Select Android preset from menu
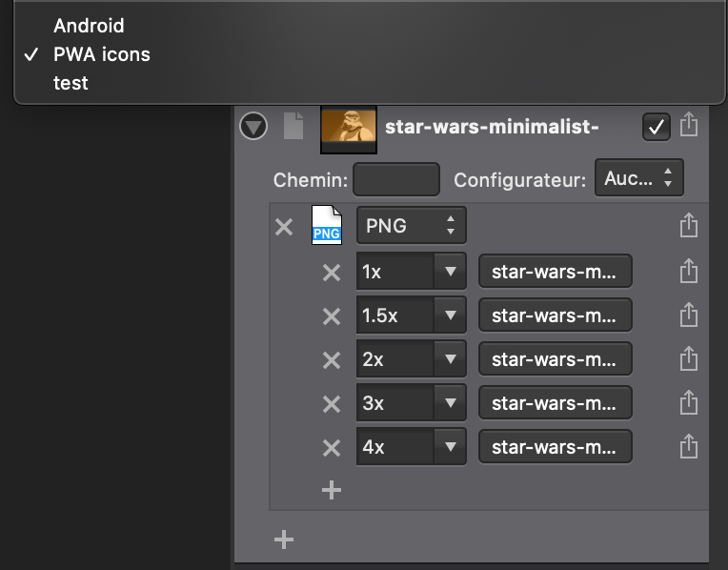Viewport: 728px width, 570px height. [89, 26]
